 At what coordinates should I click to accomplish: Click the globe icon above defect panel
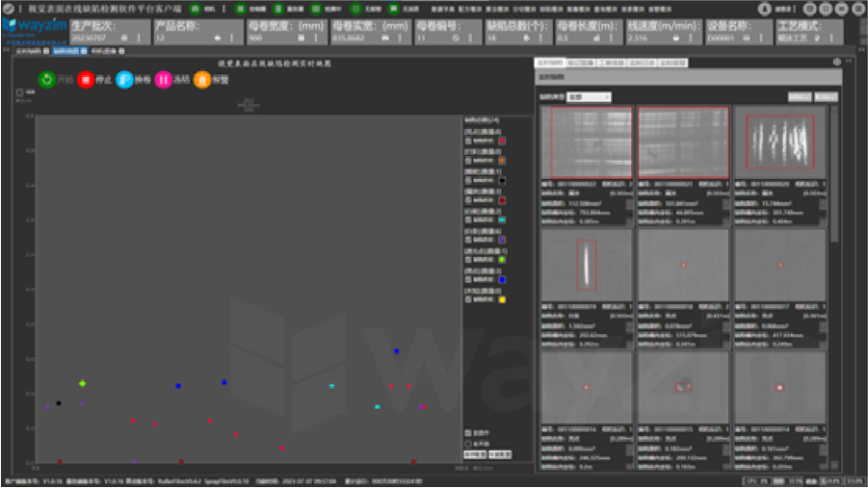pyautogui.click(x=835, y=62)
